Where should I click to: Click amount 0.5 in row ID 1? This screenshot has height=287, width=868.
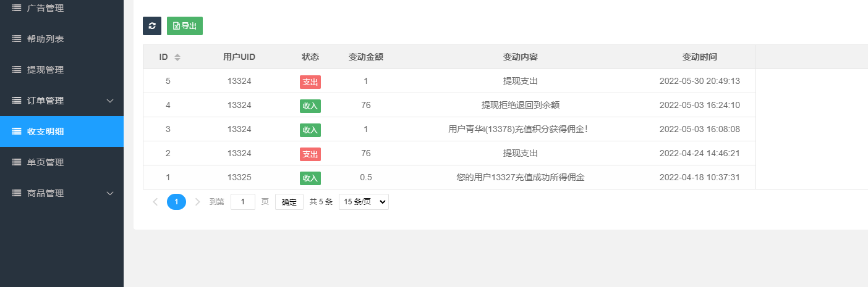tap(366, 177)
